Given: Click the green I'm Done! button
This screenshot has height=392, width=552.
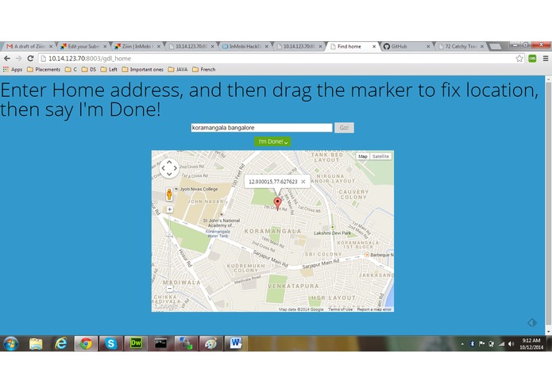Looking at the screenshot, I should point(272,141).
